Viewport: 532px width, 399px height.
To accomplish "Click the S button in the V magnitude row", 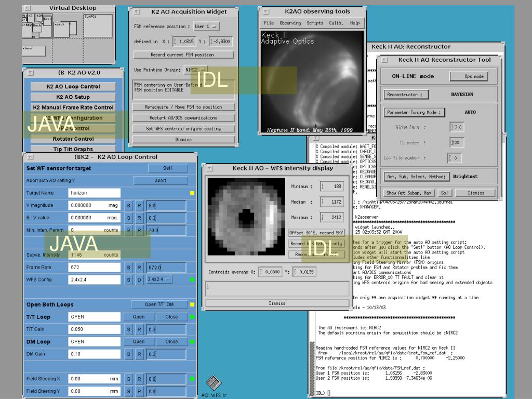I will 129,205.
